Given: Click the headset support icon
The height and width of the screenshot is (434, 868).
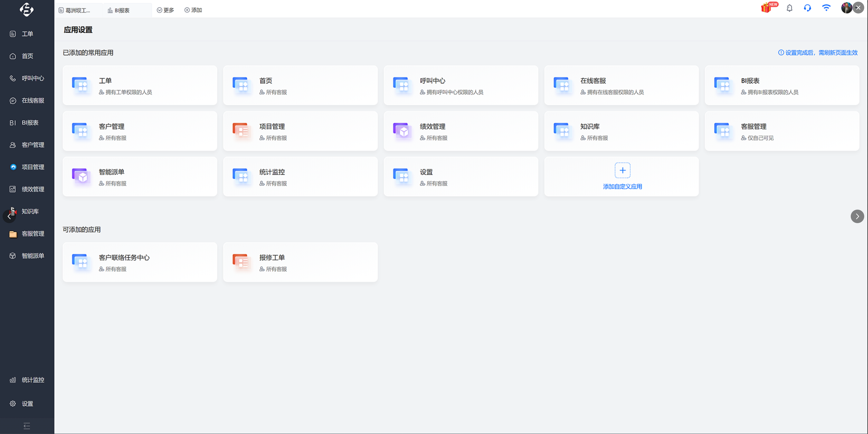Looking at the screenshot, I should [x=807, y=8].
